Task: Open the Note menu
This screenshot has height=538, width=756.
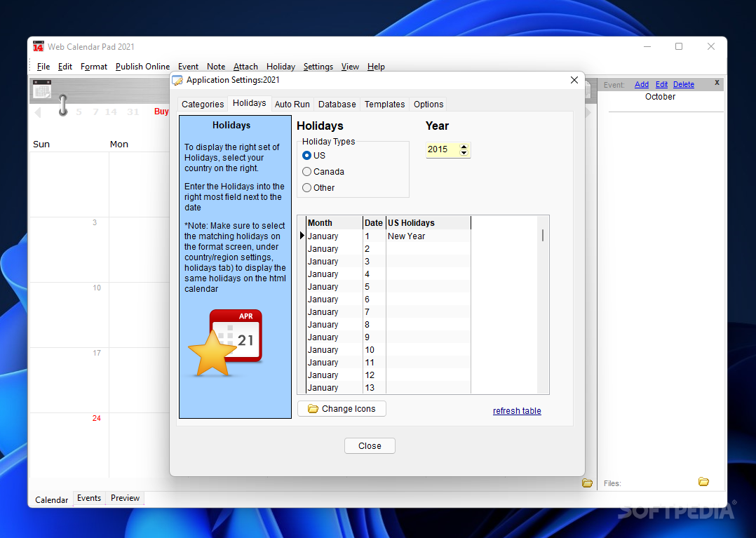Action: click(x=216, y=67)
